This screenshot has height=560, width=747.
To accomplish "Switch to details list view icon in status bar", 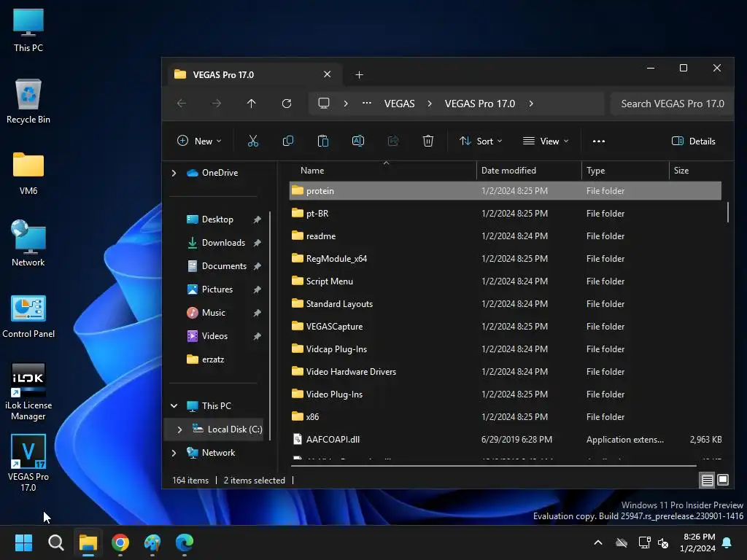I will [708, 480].
